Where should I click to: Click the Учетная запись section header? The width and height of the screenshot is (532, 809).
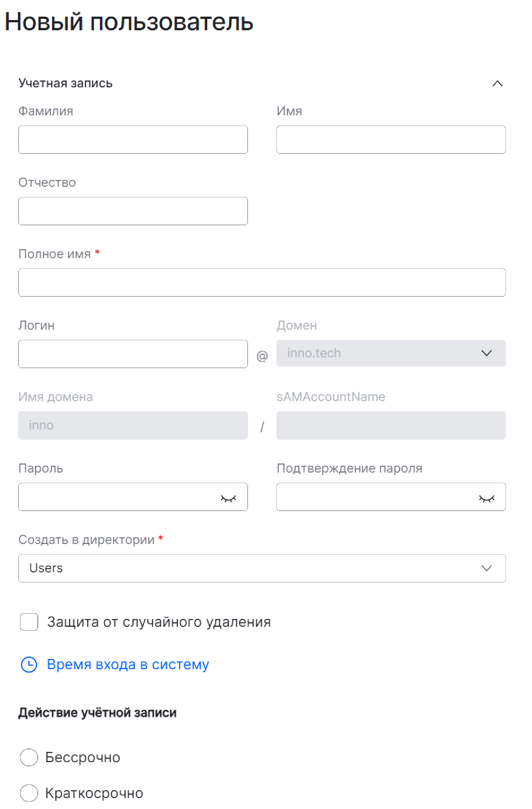[x=65, y=83]
